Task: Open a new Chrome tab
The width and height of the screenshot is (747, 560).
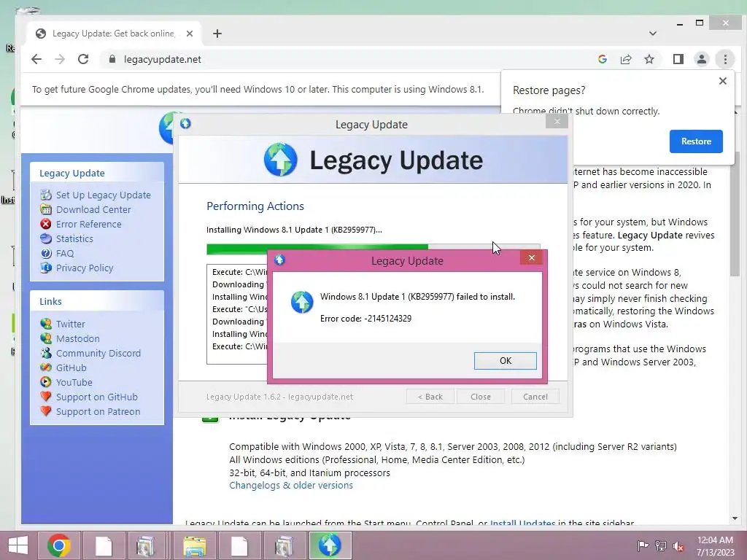Action: click(x=217, y=34)
